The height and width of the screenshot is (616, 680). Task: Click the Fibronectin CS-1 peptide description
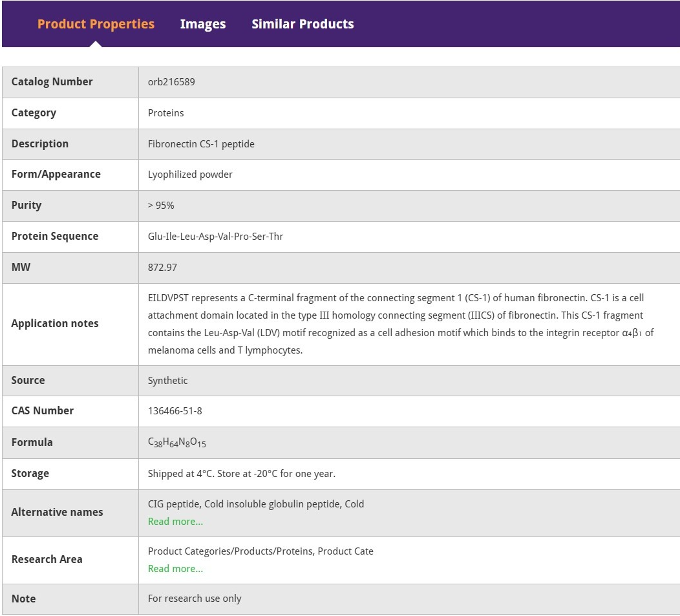click(x=201, y=144)
